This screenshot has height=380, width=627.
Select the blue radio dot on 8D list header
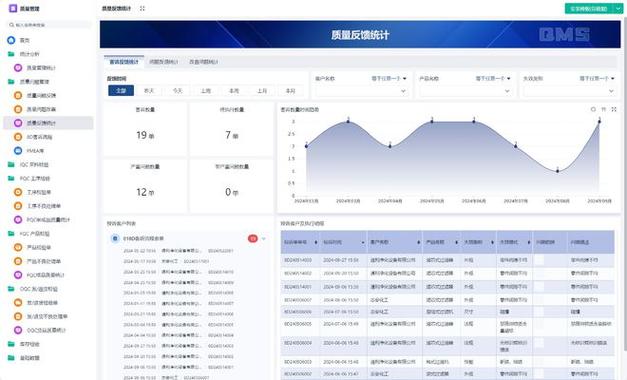coord(115,238)
